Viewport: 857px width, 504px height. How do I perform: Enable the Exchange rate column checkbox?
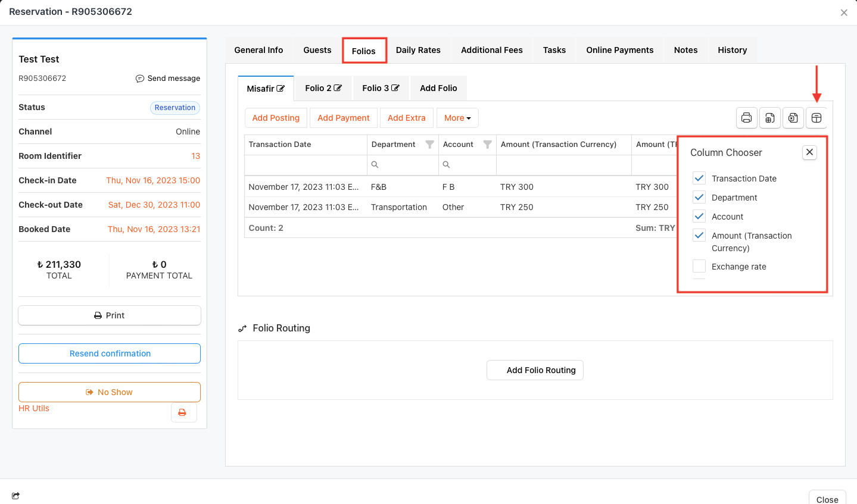[699, 266]
